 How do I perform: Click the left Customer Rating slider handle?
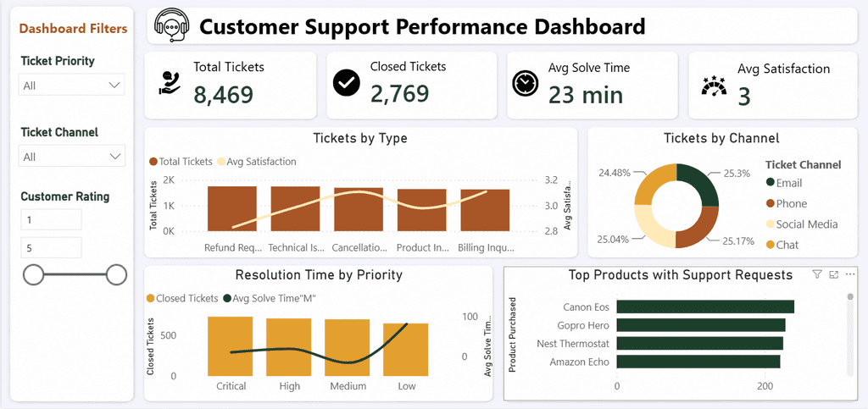point(34,274)
